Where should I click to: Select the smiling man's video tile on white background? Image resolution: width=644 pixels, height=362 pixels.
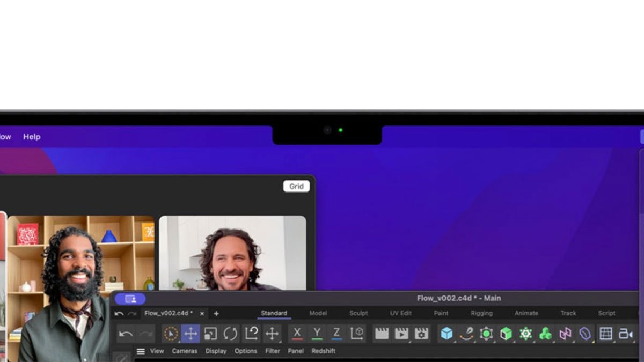coord(232,253)
